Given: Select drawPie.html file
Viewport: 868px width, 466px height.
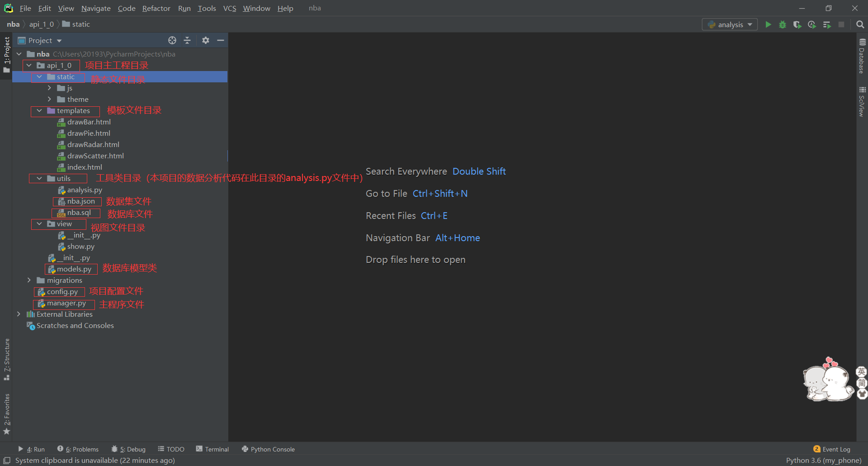Looking at the screenshot, I should click(84, 133).
